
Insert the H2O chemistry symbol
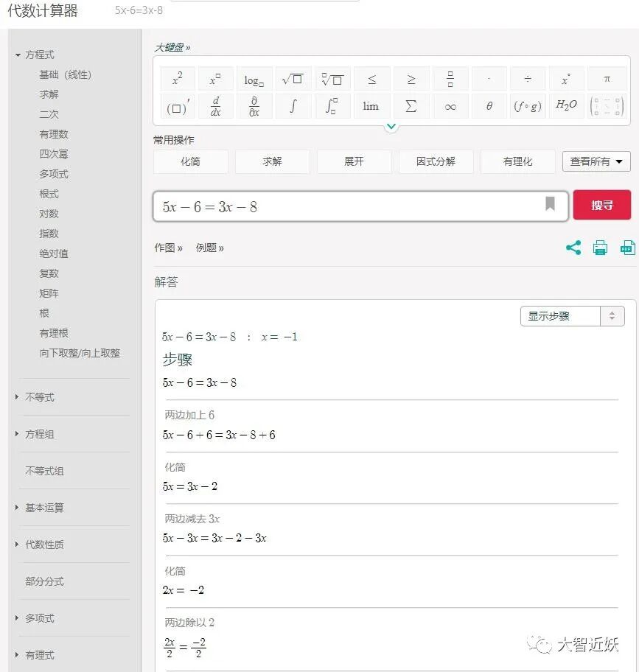pos(566,106)
